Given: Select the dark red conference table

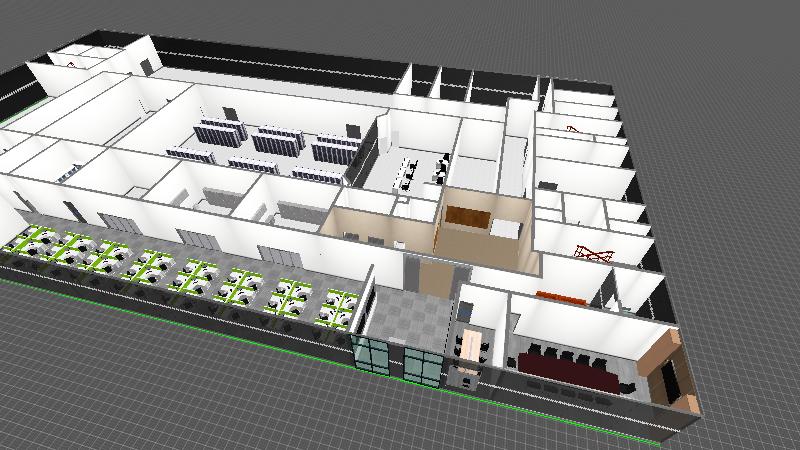Looking at the screenshot, I should click(x=564, y=368).
